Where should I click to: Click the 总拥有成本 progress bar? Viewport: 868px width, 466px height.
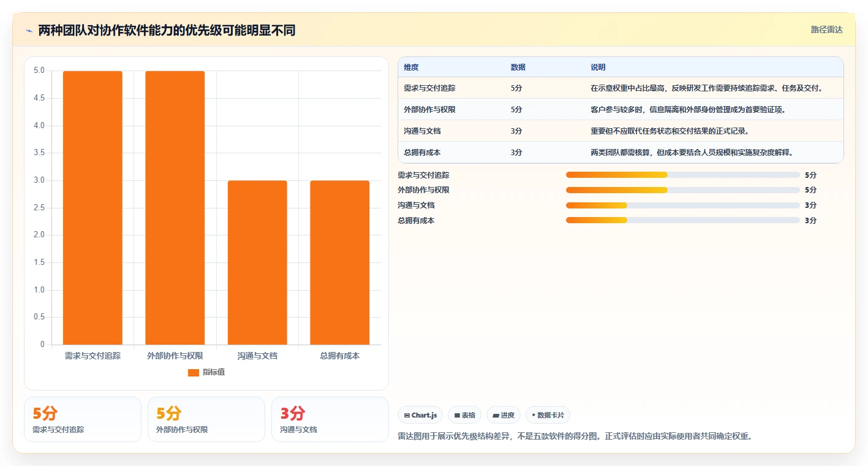pyautogui.click(x=683, y=220)
